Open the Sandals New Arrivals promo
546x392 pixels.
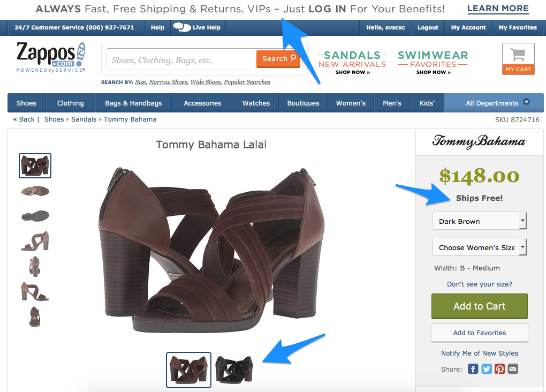tap(352, 60)
